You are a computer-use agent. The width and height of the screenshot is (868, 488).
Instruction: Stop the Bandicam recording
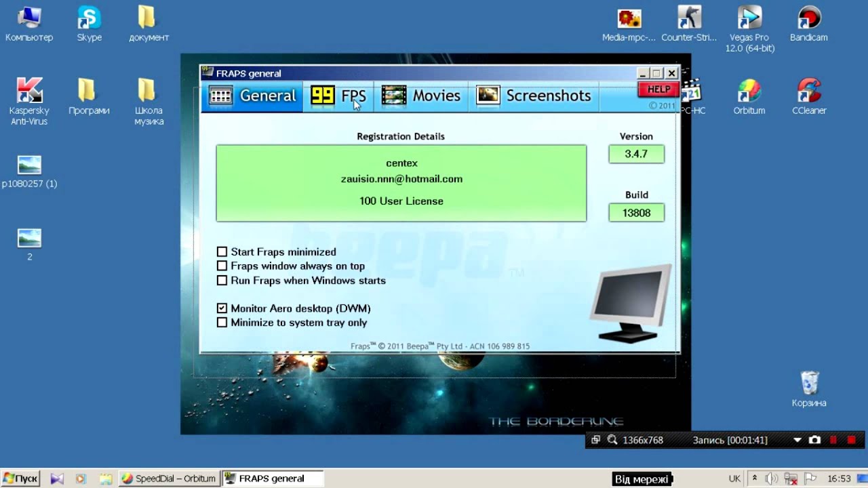[x=852, y=440]
